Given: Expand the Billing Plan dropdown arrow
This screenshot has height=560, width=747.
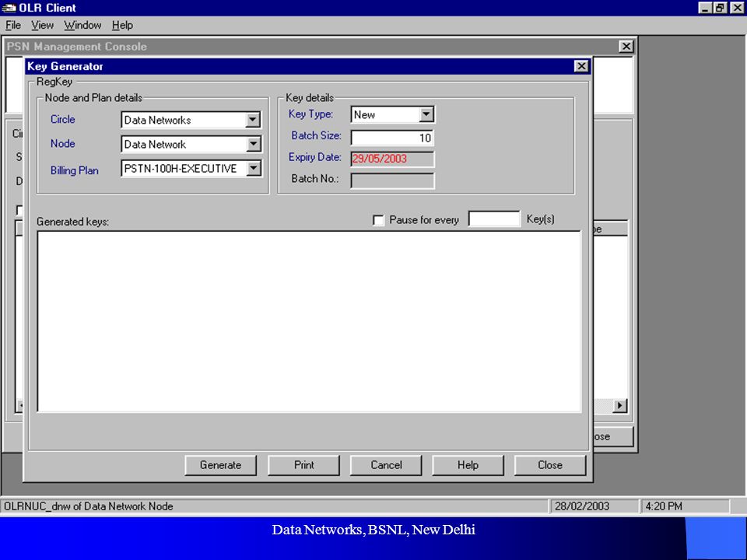Looking at the screenshot, I should [253, 168].
